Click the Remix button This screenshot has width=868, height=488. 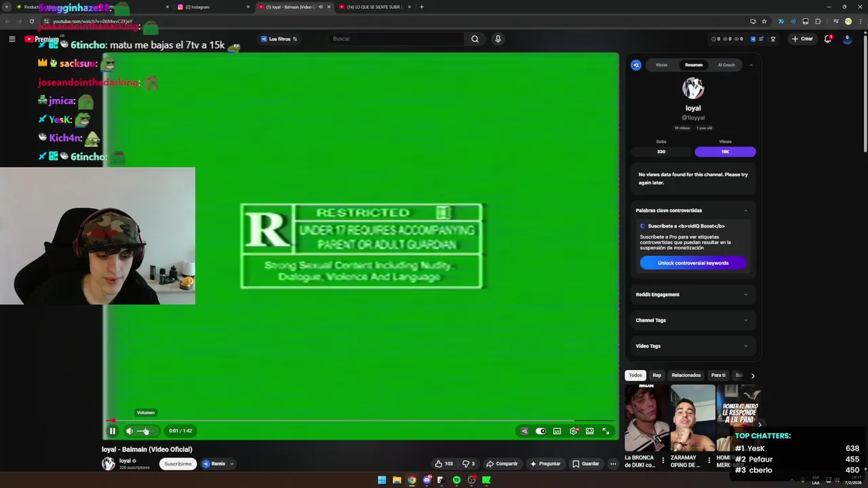tap(214, 464)
